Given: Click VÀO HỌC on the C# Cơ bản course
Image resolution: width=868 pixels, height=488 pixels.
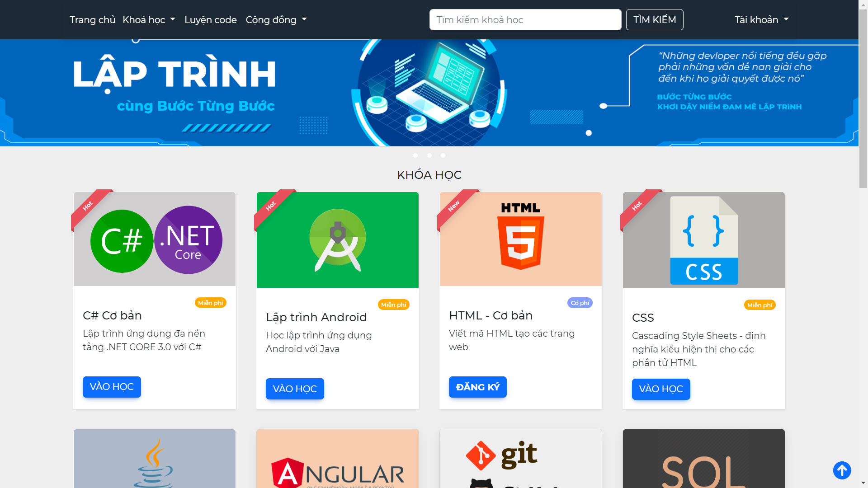Looking at the screenshot, I should coord(111,387).
